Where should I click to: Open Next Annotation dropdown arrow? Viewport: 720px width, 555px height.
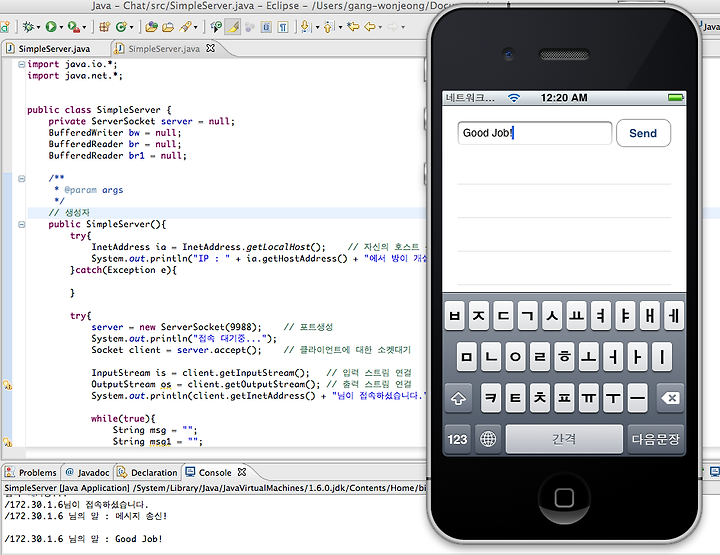pyautogui.click(x=317, y=28)
